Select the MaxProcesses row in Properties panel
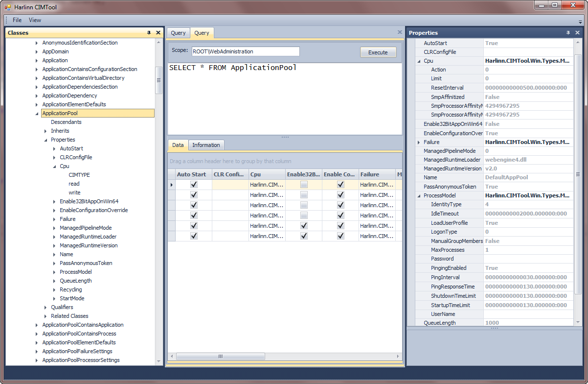This screenshot has height=384, width=588. tap(494, 250)
